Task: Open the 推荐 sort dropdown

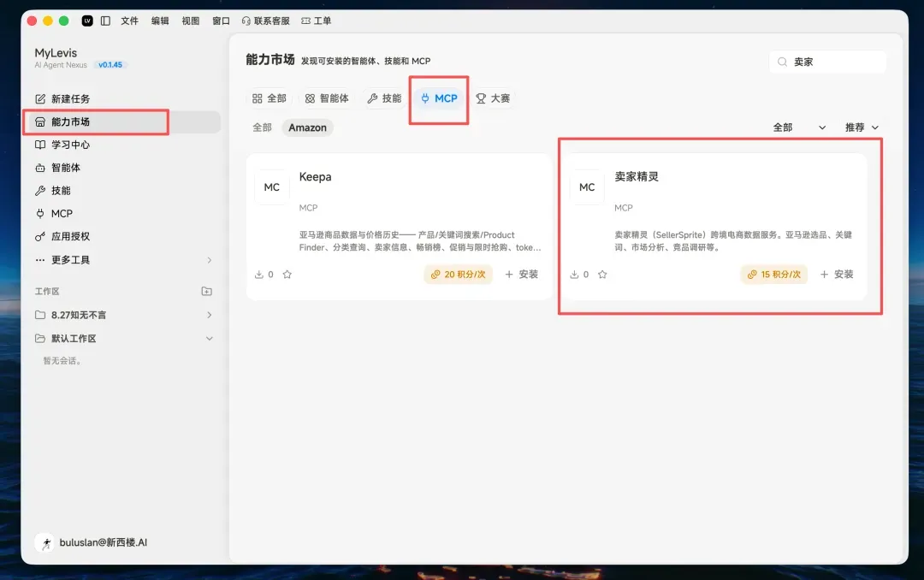Action: (862, 127)
